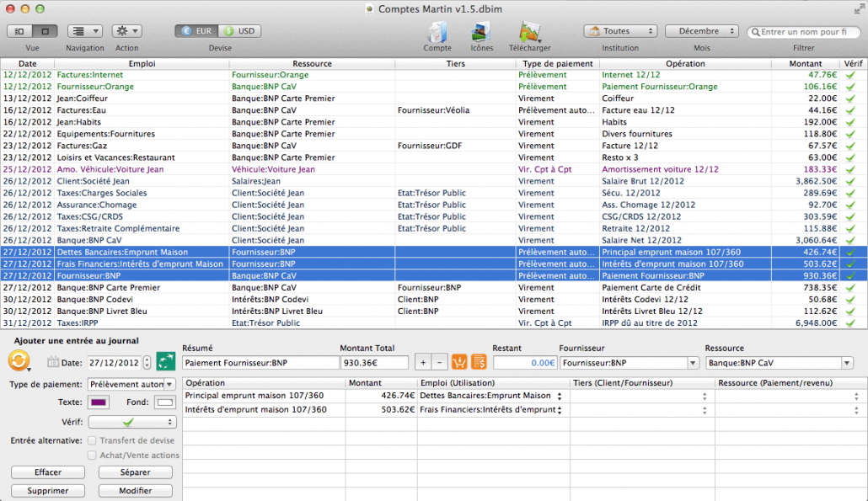Click the date stepper arrows

[x=147, y=363]
